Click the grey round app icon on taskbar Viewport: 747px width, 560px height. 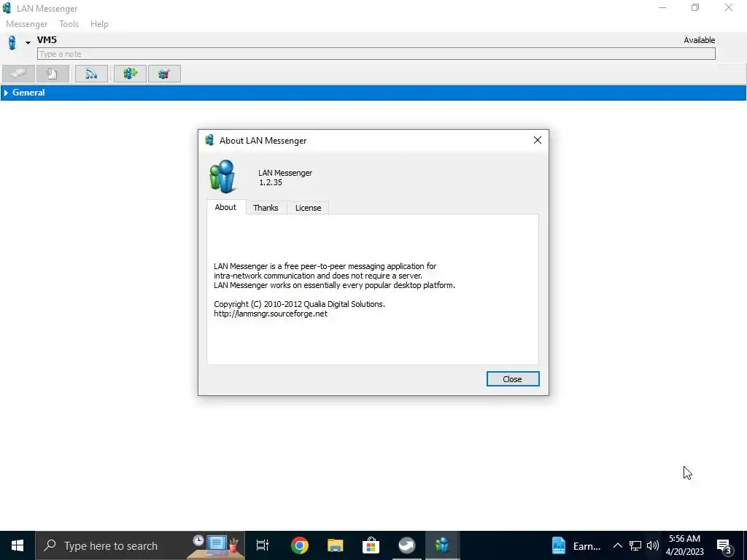[x=407, y=545]
